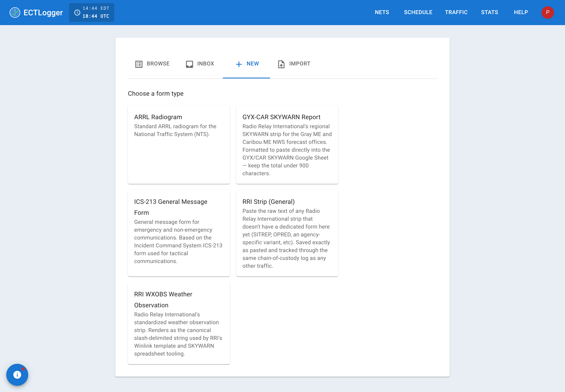Switch to the Import tab

coord(294,64)
